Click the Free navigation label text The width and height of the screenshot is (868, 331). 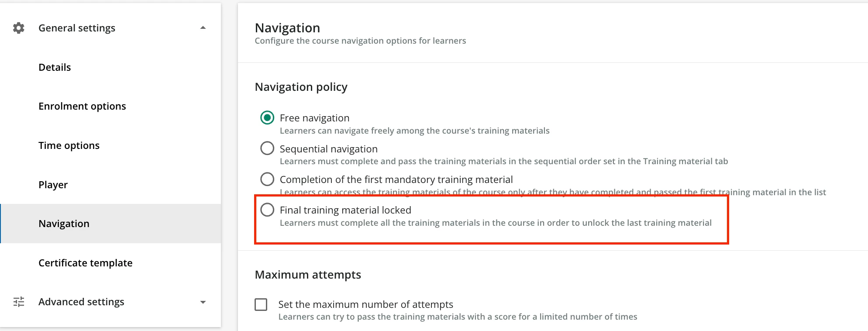314,118
